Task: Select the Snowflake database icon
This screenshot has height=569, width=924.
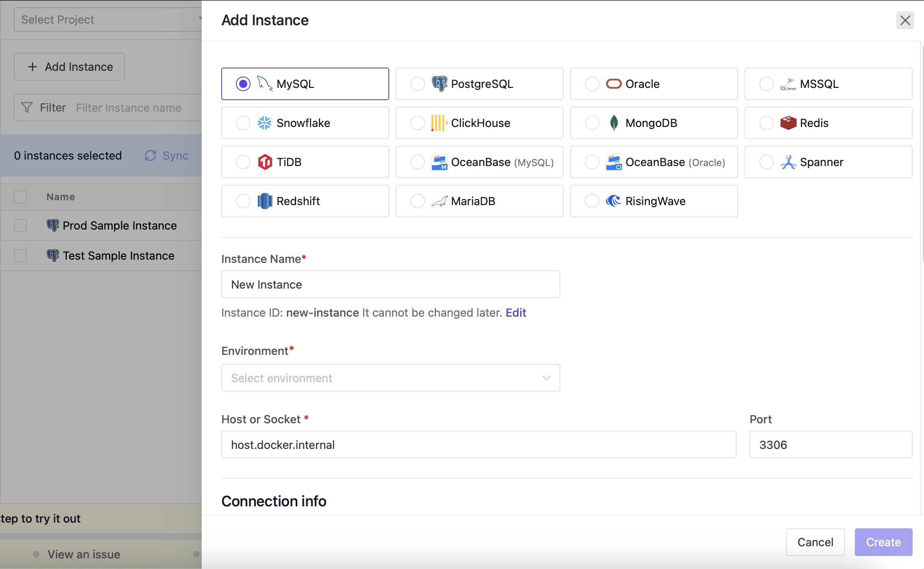Action: pos(264,123)
